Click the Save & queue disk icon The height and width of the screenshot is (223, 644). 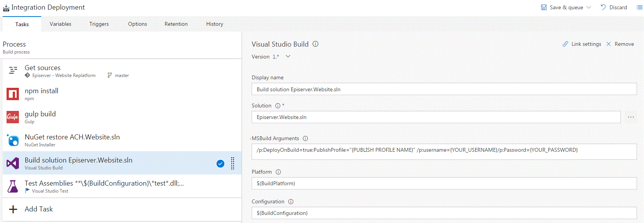(544, 7)
